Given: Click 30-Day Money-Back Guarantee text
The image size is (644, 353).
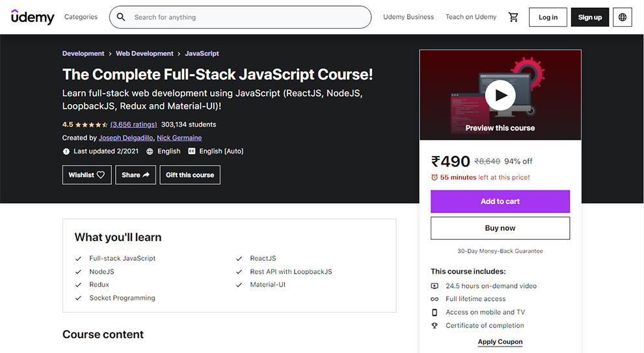Looking at the screenshot, I should coord(500,251).
